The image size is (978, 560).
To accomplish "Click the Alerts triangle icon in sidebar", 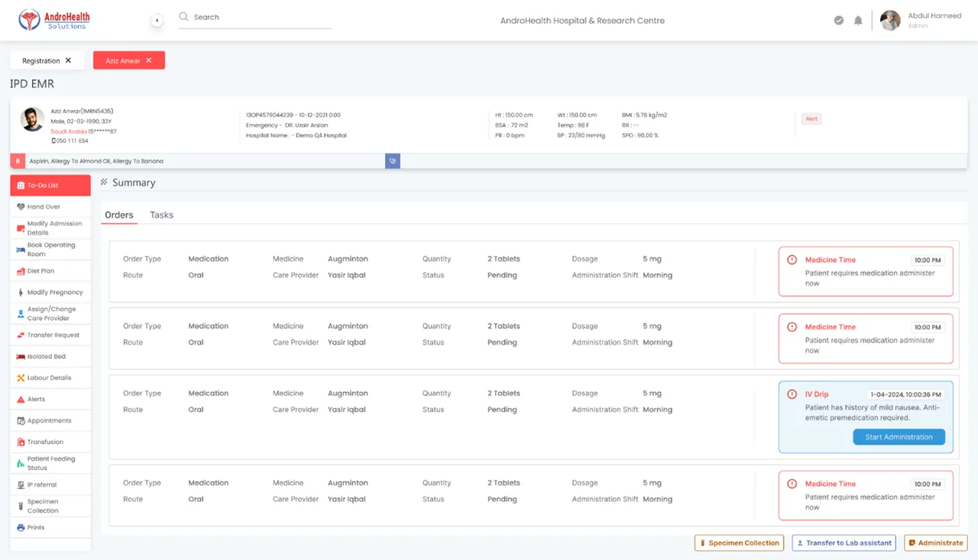I will [21, 400].
